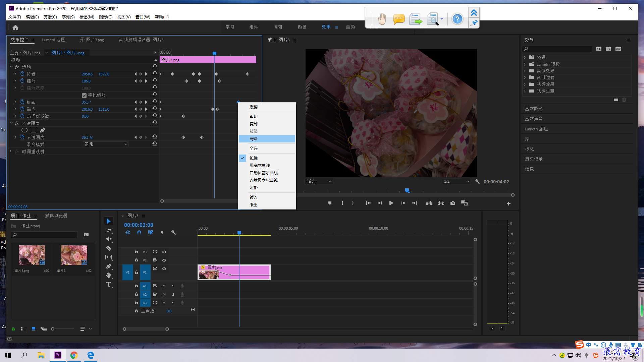
Task: Solo audio track A2
Action: coord(173,294)
